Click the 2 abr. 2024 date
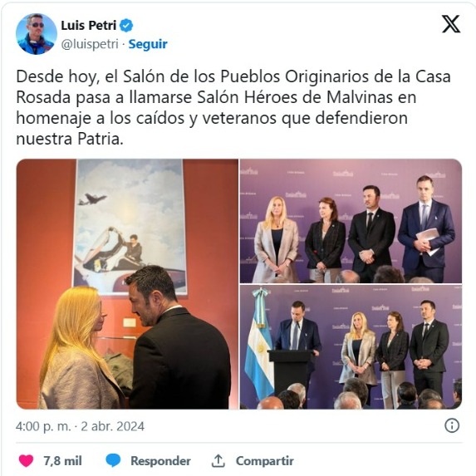The width and height of the screenshot is (476, 476). point(113,426)
